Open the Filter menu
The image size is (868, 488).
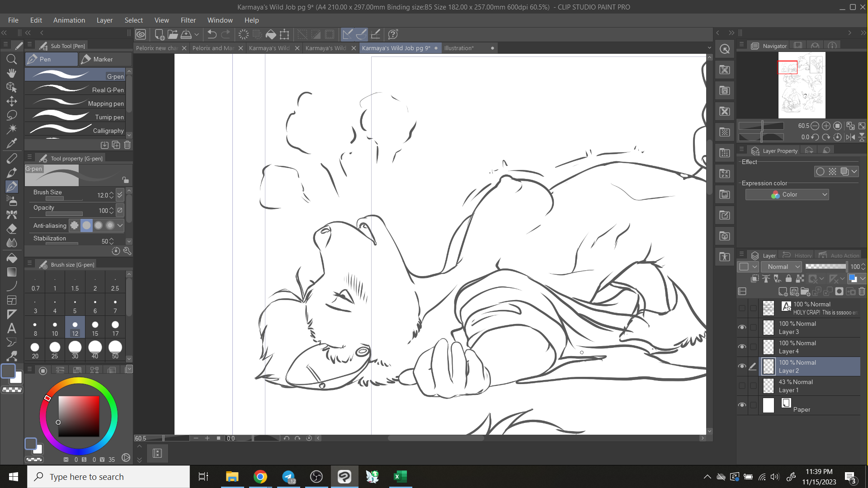pos(188,20)
